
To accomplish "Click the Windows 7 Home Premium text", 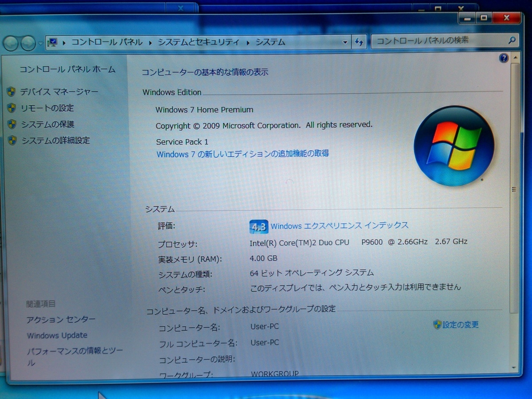I will (x=204, y=110).
